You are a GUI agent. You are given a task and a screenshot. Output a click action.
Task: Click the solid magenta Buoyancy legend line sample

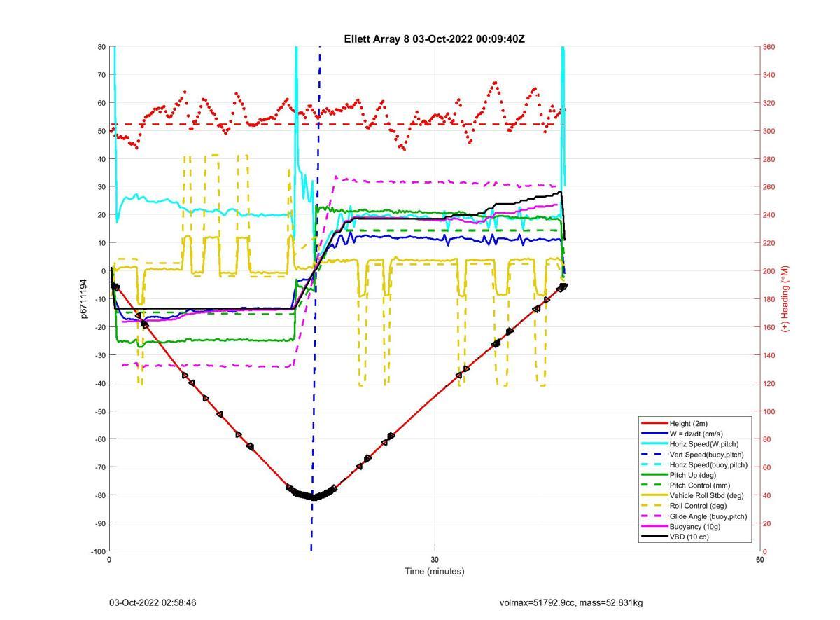(654, 527)
